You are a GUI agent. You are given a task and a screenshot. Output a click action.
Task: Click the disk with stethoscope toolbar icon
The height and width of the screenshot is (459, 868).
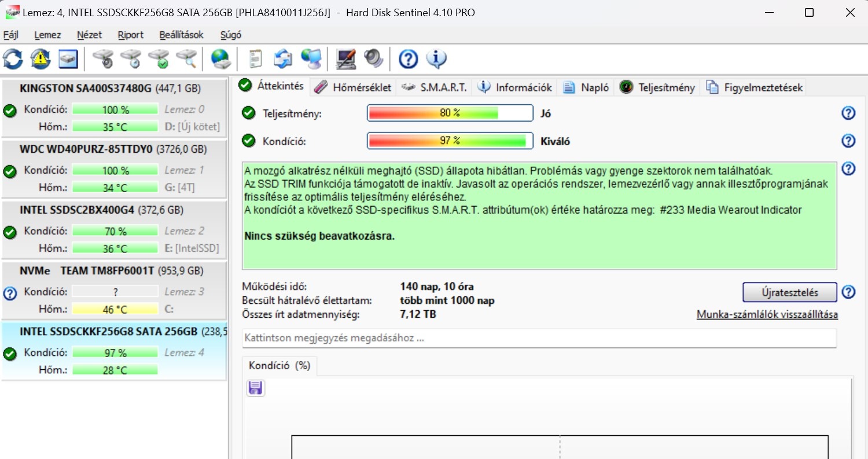[x=103, y=58]
